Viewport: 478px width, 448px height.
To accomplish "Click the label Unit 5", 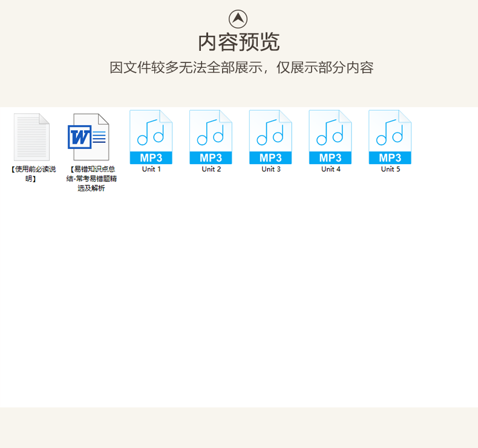I will [390, 169].
